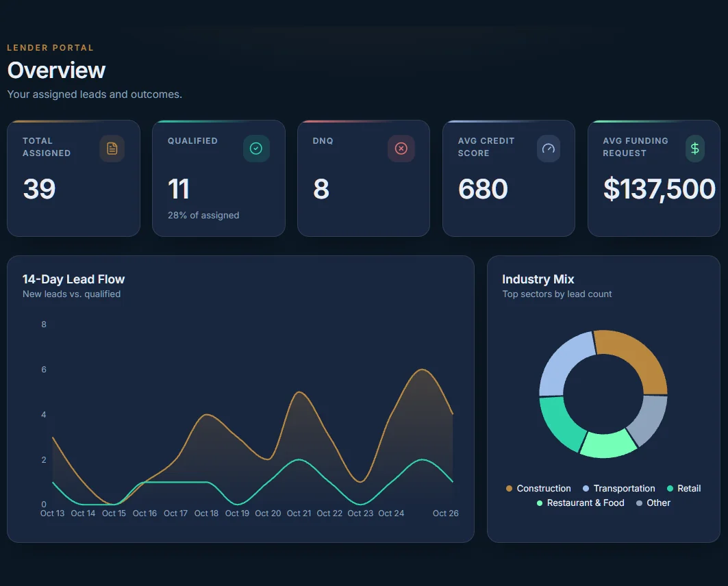Image resolution: width=728 pixels, height=586 pixels.
Task: Click the orange line peak at Oct 21
Action: click(x=299, y=392)
